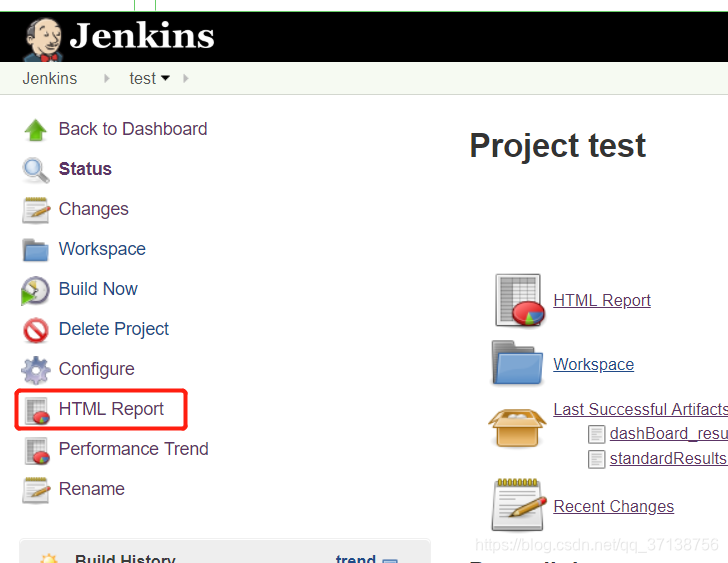This screenshot has height=563, width=728.
Task: Click the Project test heading
Action: [x=557, y=146]
